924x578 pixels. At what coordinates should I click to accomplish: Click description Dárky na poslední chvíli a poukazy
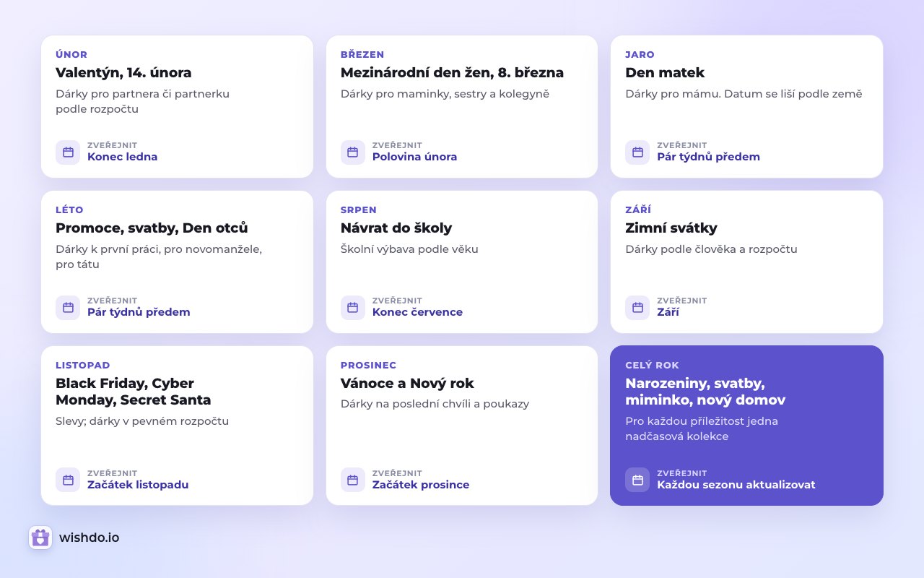point(435,404)
